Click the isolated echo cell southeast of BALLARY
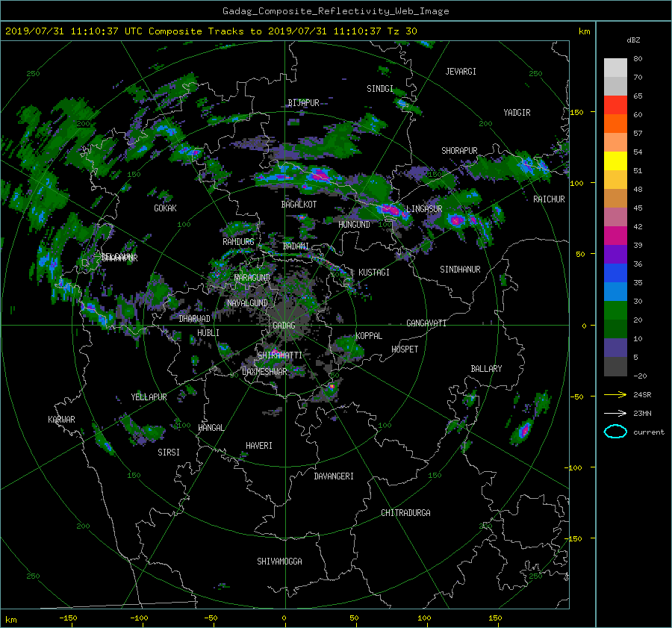Image resolution: width=672 pixels, height=628 pixels. click(523, 430)
